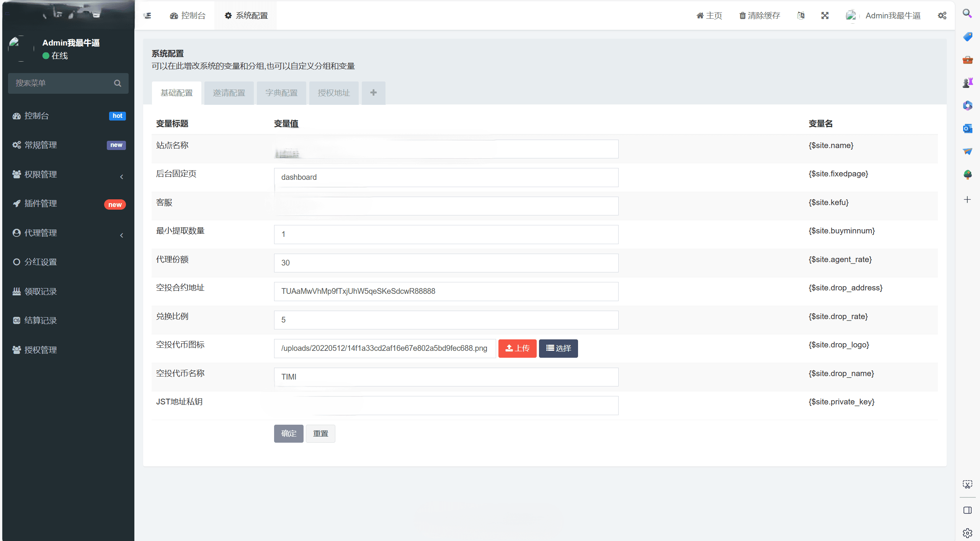The image size is (980, 541).
Task: Add a new config group tab
Action: click(x=373, y=93)
